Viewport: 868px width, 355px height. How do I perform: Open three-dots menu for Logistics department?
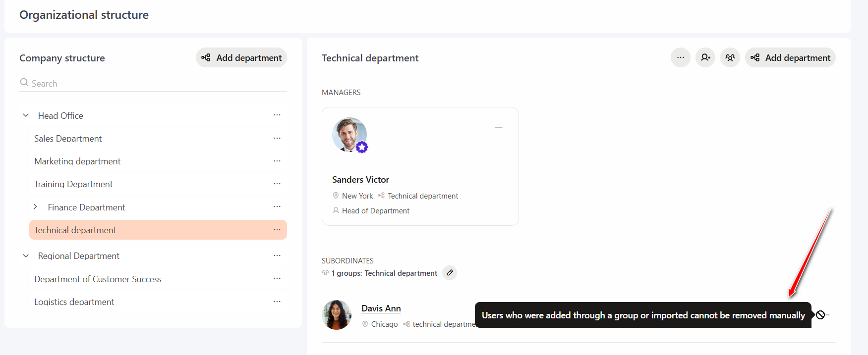277,302
